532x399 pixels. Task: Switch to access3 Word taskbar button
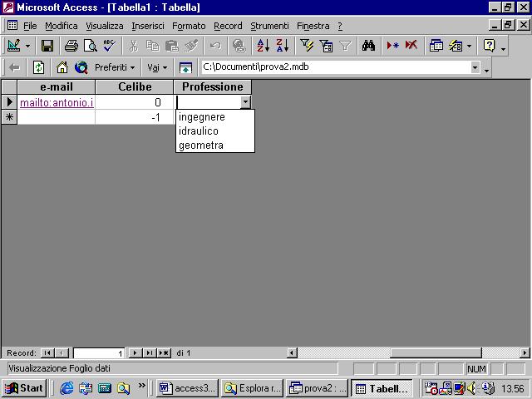(x=187, y=388)
